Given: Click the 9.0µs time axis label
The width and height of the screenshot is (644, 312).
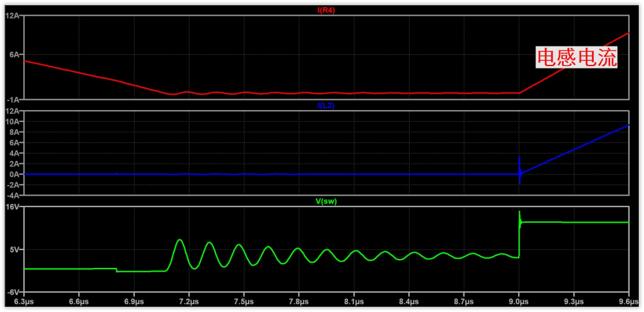Looking at the screenshot, I should (519, 301).
